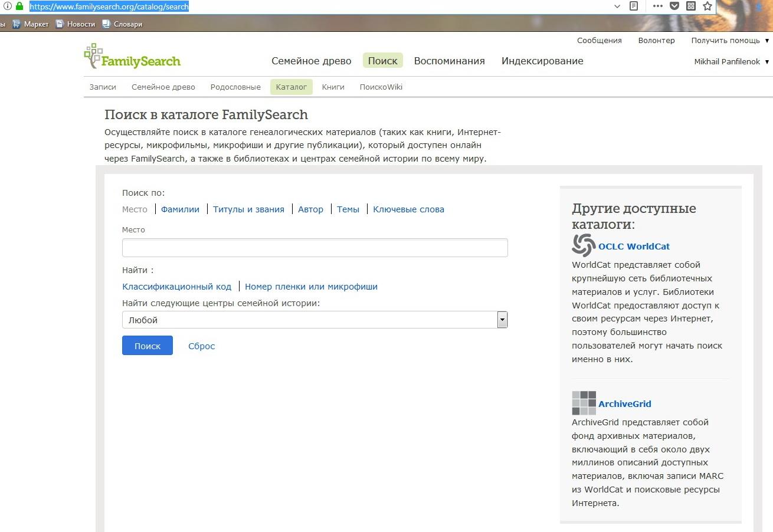
Task: Switch to the Записи subtab
Action: pyautogui.click(x=103, y=87)
